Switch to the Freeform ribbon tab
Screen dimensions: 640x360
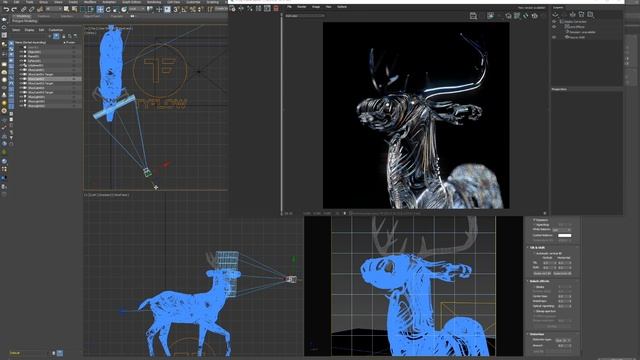point(44,16)
